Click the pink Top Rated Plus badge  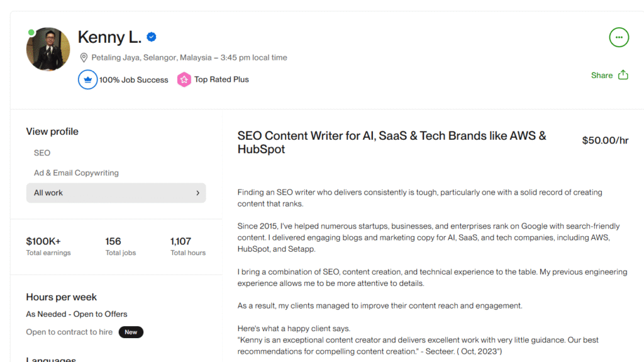(x=184, y=80)
